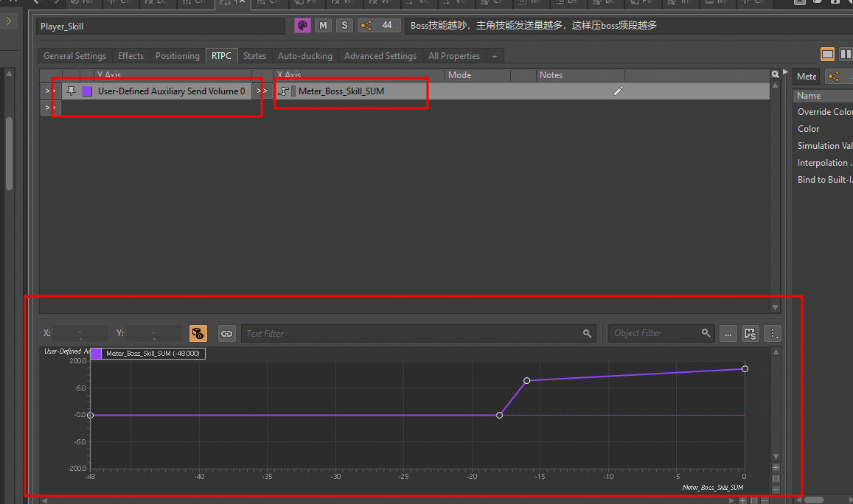Open the three-dot dropdown menu in graph toolbar
The image size is (853, 504).
tap(773, 333)
